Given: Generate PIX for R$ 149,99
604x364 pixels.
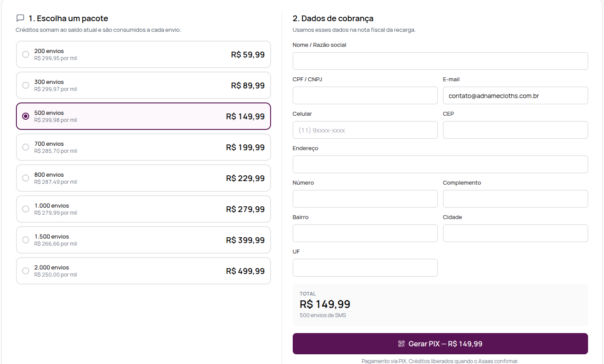Looking at the screenshot, I should 440,344.
